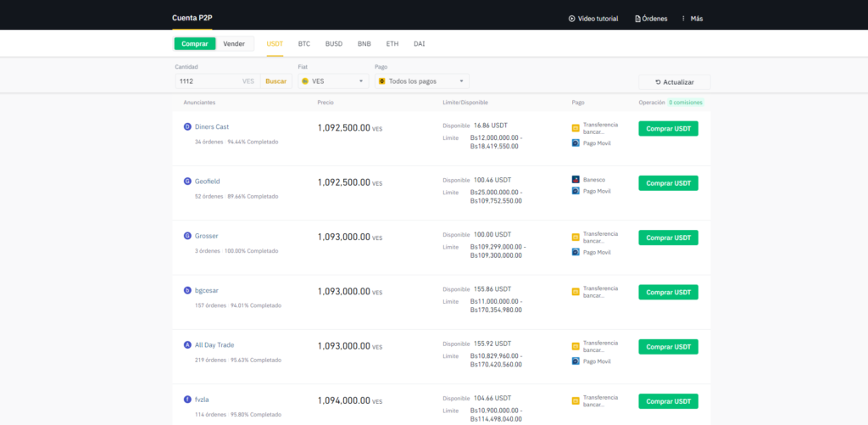Click the Anunciantes column header

199,103
